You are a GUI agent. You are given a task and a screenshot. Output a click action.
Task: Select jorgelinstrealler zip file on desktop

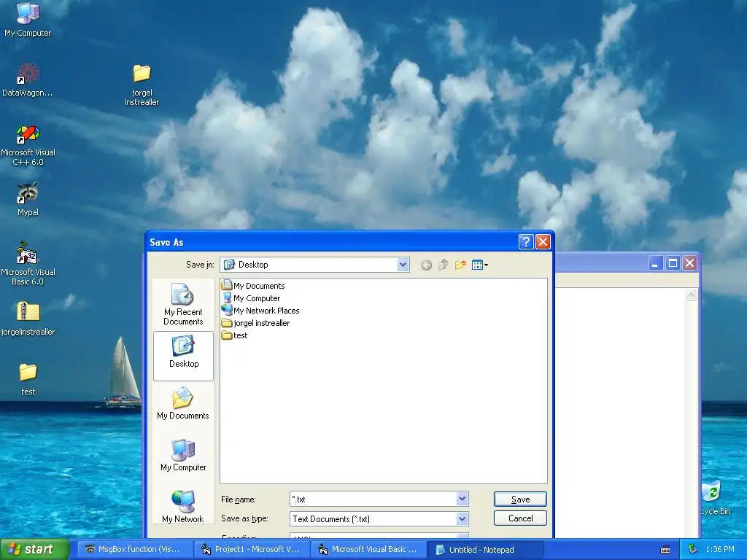pos(28,319)
